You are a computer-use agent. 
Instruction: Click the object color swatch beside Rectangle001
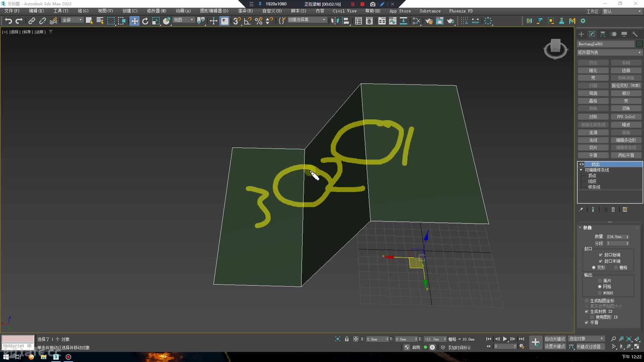click(639, 44)
